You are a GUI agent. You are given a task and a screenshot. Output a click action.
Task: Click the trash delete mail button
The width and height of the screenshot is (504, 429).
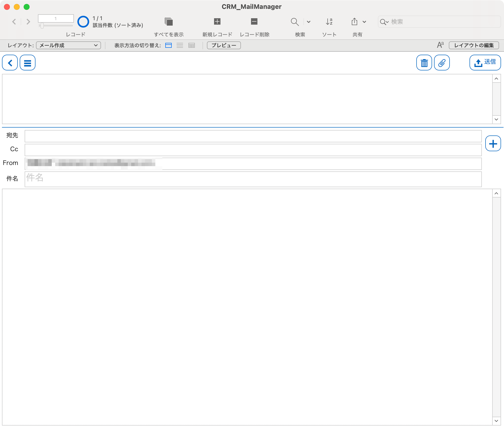[x=424, y=63]
